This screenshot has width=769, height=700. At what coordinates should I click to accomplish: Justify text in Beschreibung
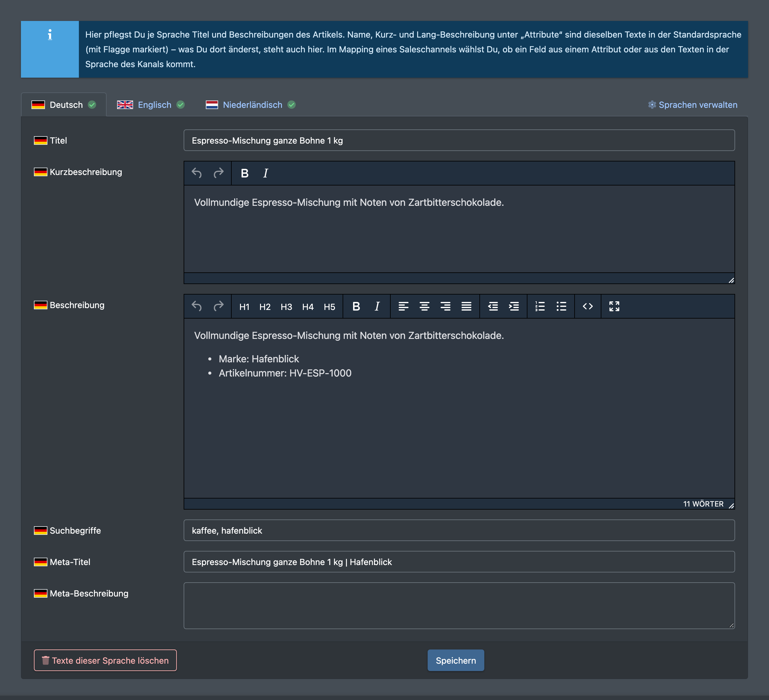[x=466, y=306]
